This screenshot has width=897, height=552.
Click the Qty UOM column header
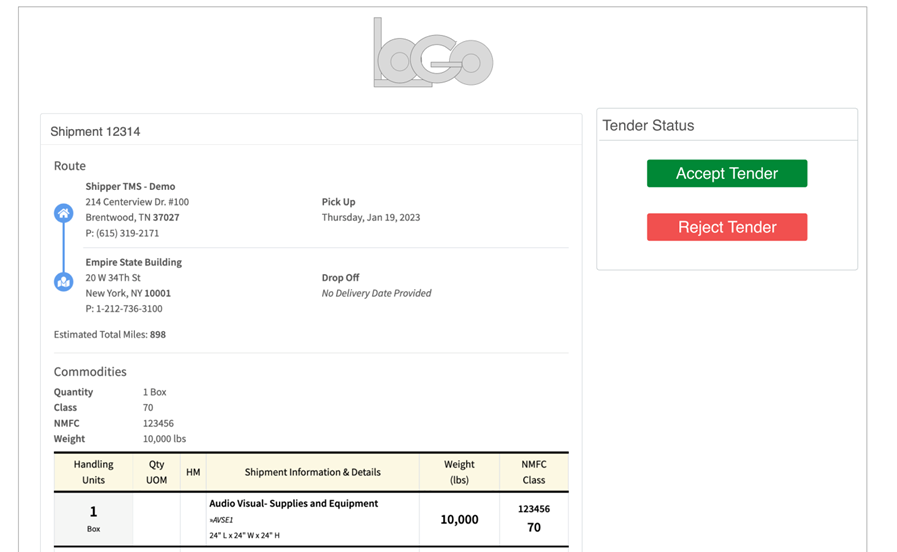tap(157, 472)
